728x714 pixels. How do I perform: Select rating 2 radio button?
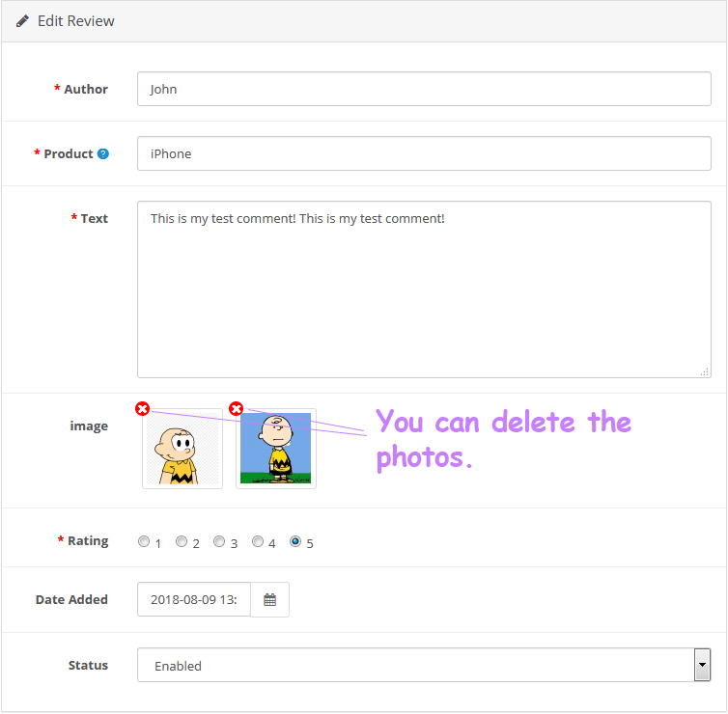pos(182,541)
